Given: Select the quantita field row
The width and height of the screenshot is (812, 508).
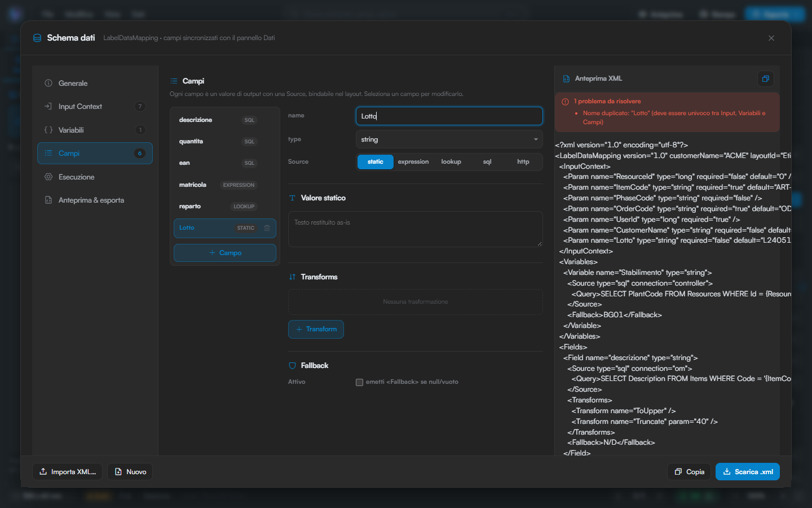Looking at the screenshot, I should click(224, 142).
